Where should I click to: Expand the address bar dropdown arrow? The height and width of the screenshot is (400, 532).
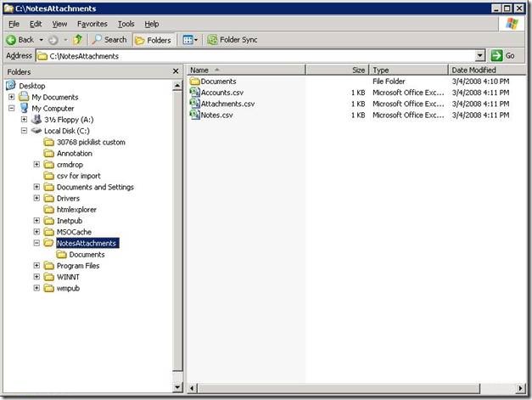click(480, 56)
